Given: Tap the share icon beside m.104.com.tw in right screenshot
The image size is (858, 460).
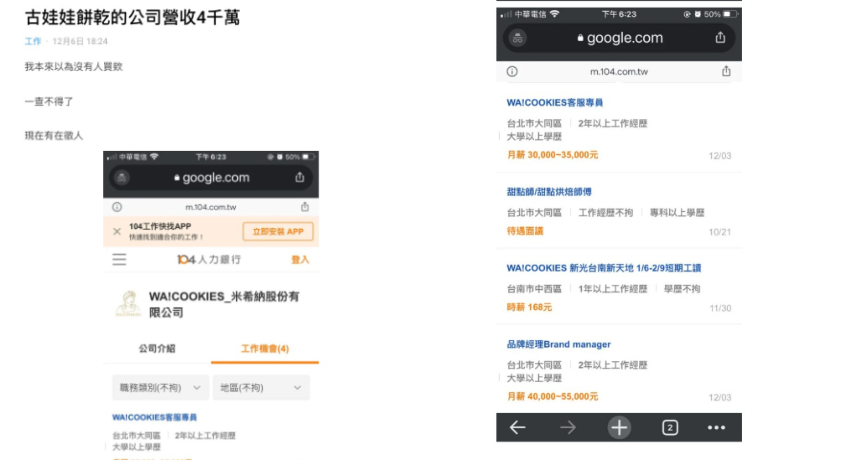Looking at the screenshot, I should [x=726, y=72].
